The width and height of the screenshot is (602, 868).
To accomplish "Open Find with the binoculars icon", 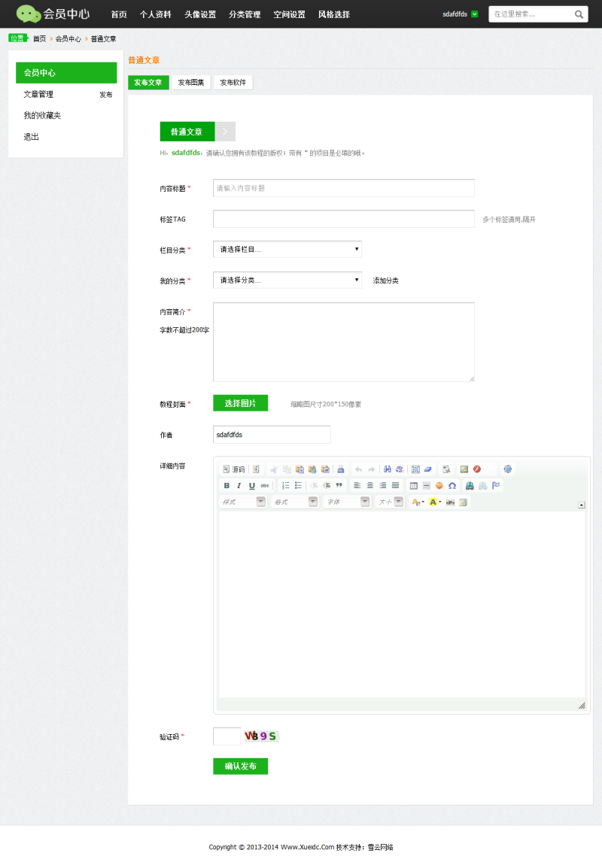I will [x=387, y=469].
